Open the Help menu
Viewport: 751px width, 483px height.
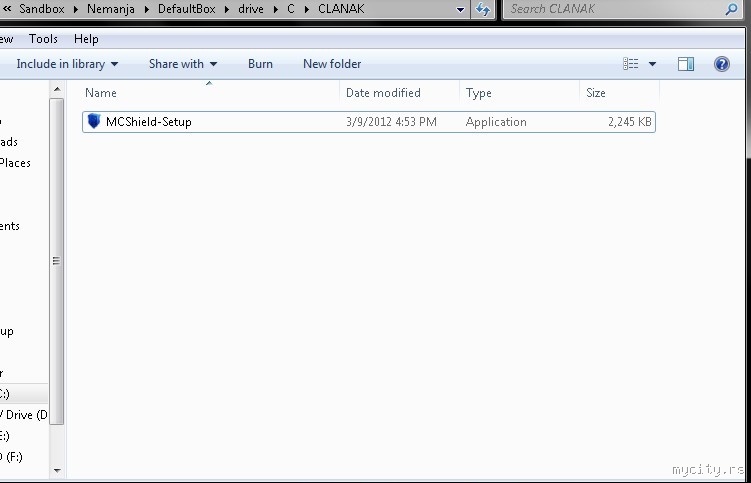click(x=86, y=39)
